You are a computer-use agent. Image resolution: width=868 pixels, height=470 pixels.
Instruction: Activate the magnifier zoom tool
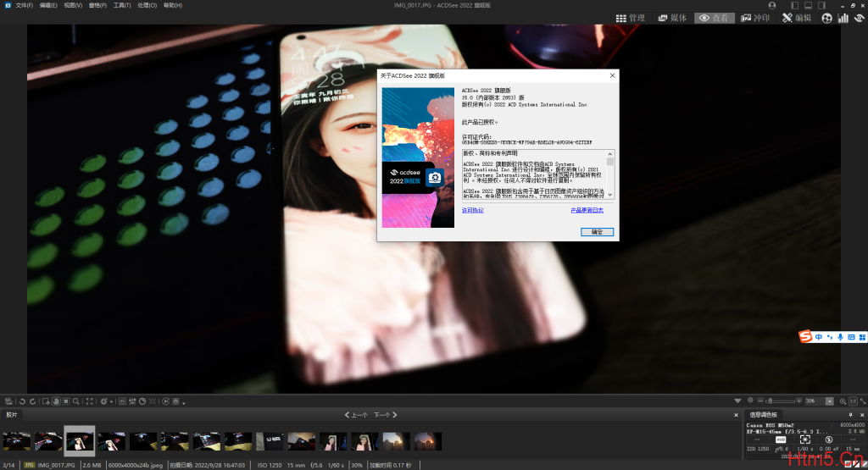click(x=75, y=401)
